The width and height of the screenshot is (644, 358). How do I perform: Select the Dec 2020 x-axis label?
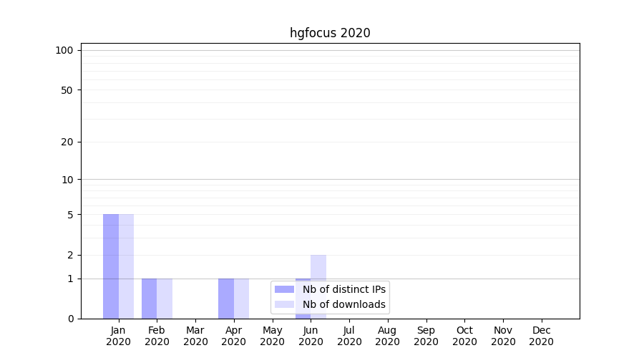[x=541, y=336]
